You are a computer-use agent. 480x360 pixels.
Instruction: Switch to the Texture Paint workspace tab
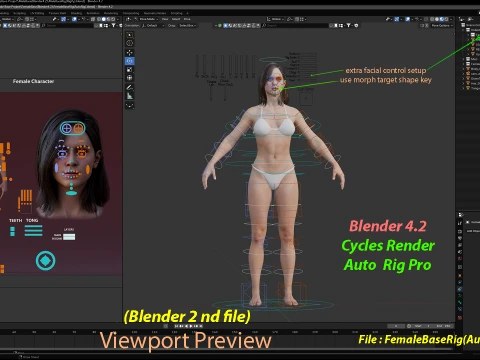click(57, 13)
